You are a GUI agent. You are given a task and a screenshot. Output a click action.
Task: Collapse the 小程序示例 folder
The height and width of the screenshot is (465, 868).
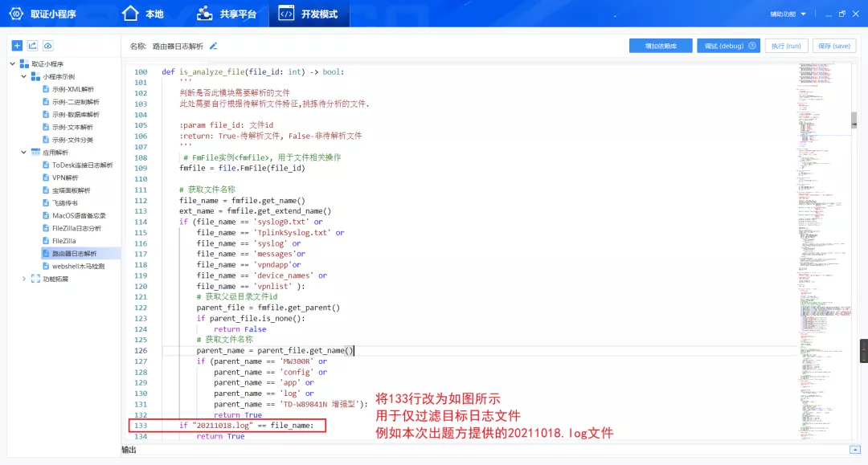(x=24, y=76)
